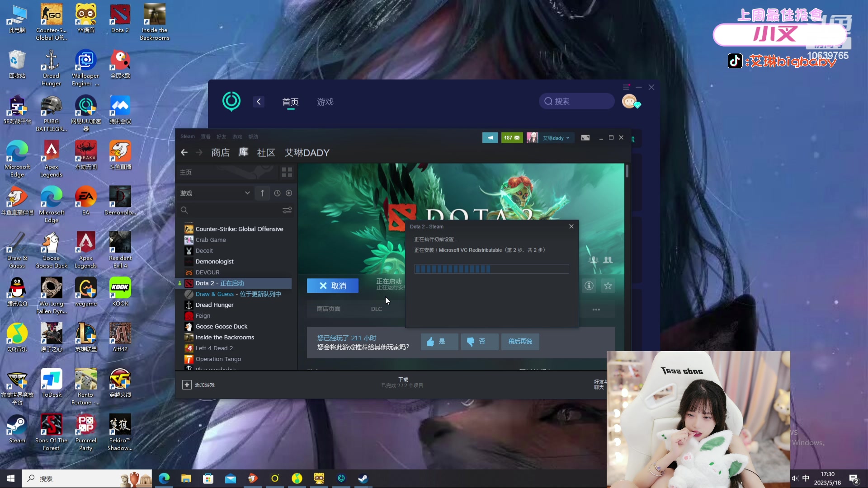Image resolution: width=868 pixels, height=488 pixels.
Task: Click Windows taskbar 搜索 box
Action: pyautogui.click(x=87, y=479)
